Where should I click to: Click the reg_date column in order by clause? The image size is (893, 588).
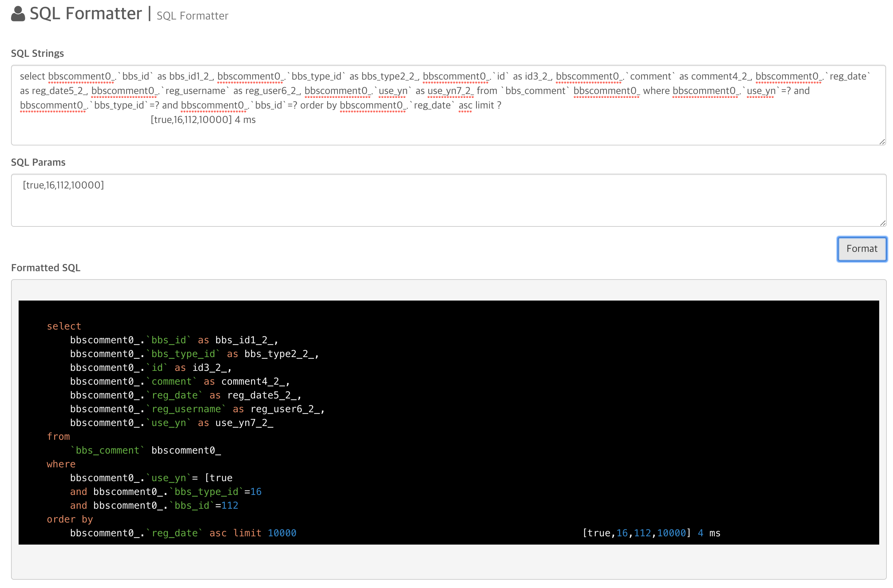[175, 533]
